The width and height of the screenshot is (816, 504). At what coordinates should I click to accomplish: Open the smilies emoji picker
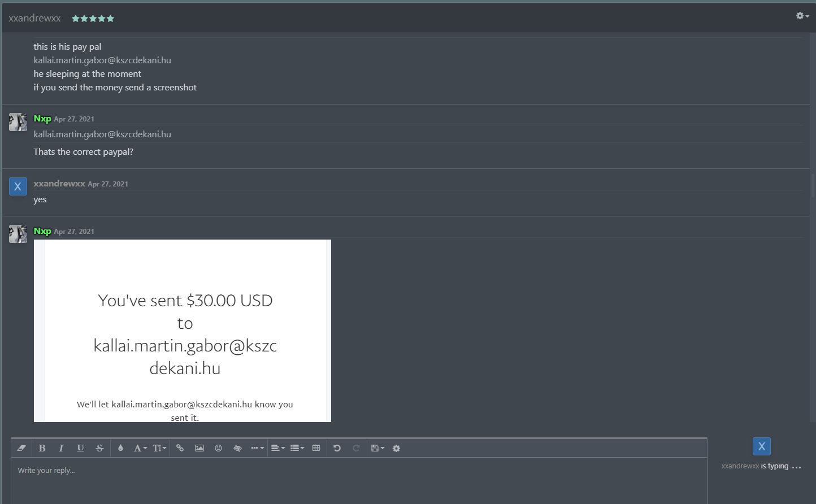(x=219, y=448)
